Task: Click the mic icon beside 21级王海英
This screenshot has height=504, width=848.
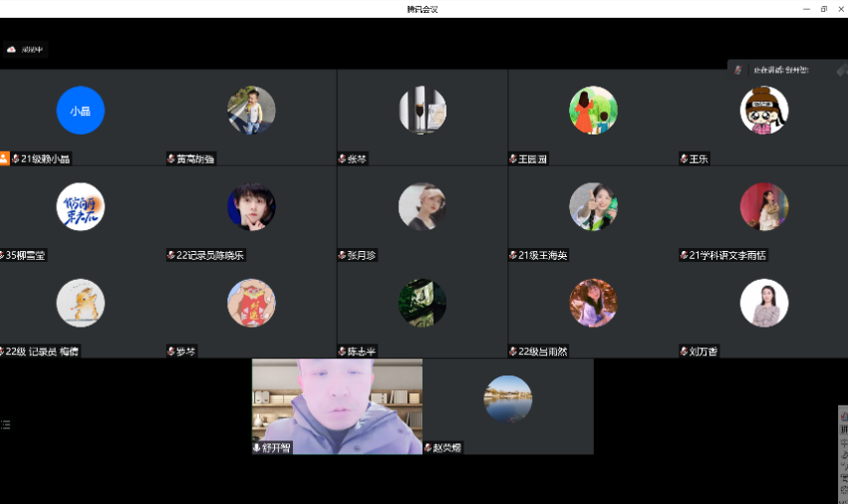Action: click(x=513, y=255)
